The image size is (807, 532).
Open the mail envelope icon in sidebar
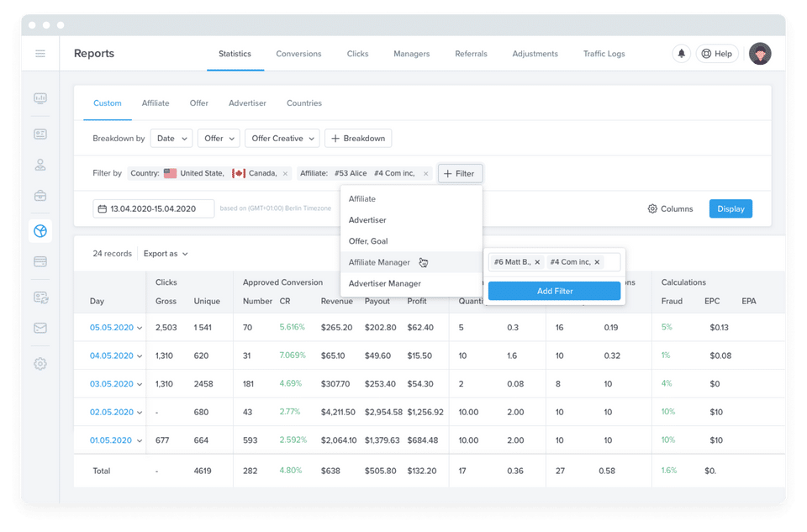(40, 328)
